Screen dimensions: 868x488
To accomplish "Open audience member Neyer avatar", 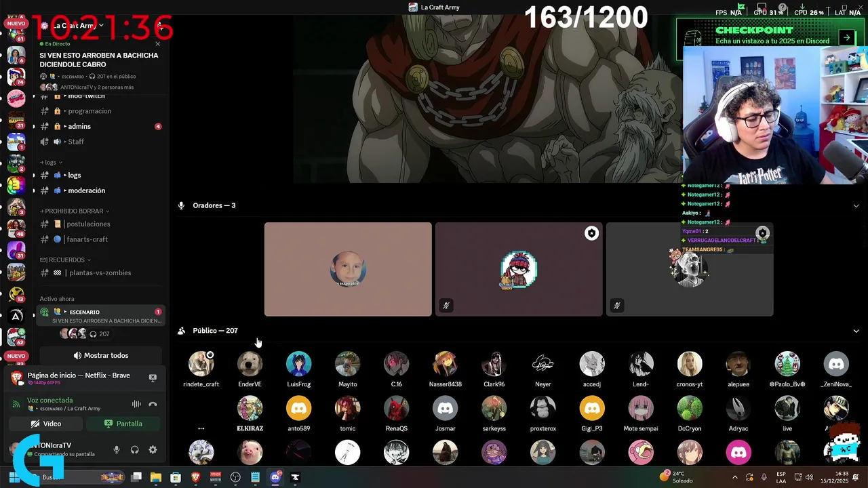I will click(542, 364).
